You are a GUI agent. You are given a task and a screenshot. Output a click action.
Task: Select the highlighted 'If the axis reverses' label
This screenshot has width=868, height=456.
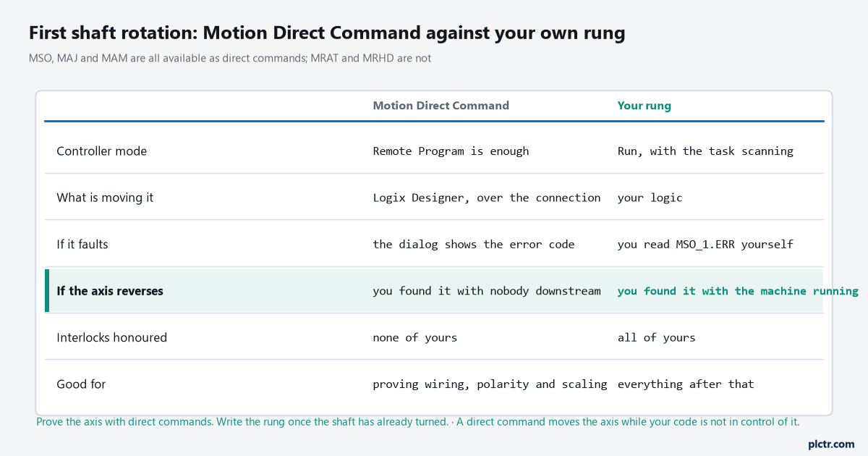click(110, 291)
